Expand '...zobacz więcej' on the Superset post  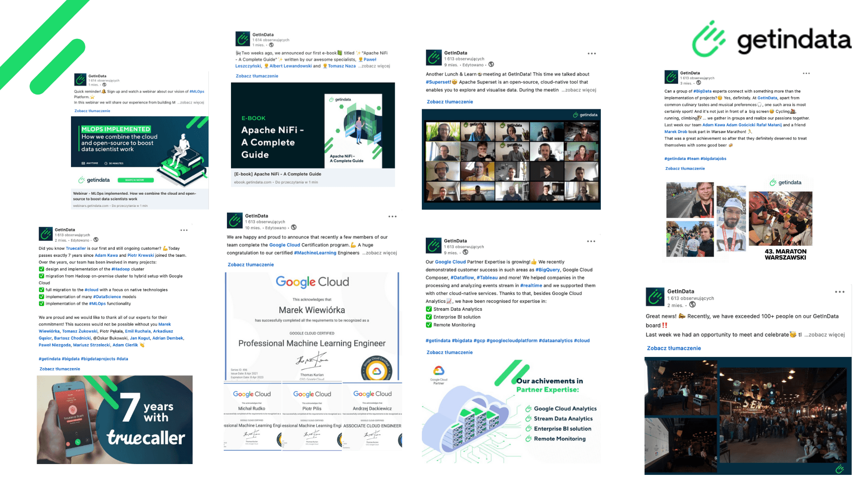point(579,90)
